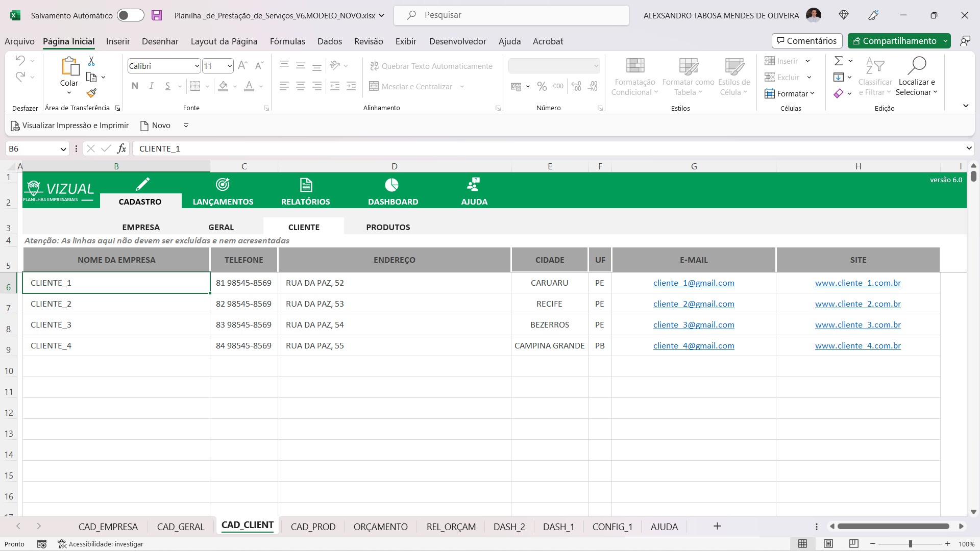Expand the font size dropdown
This screenshot has width=980, height=551.
click(229, 66)
